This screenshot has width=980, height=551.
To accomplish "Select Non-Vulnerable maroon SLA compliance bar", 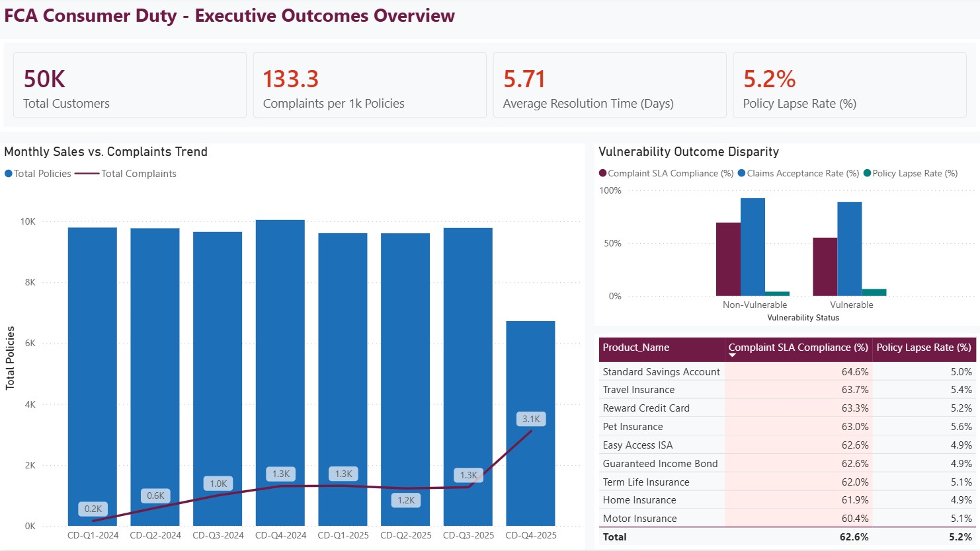I will tap(728, 259).
